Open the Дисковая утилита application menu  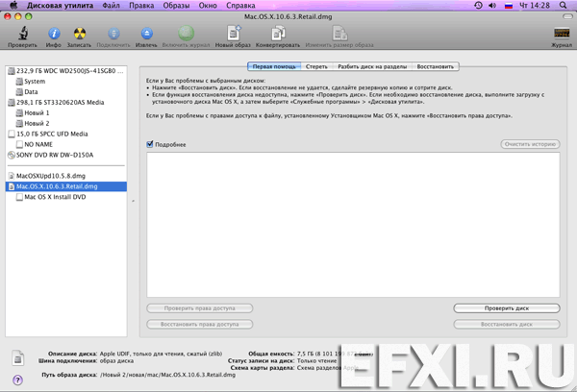pyautogui.click(x=60, y=5)
